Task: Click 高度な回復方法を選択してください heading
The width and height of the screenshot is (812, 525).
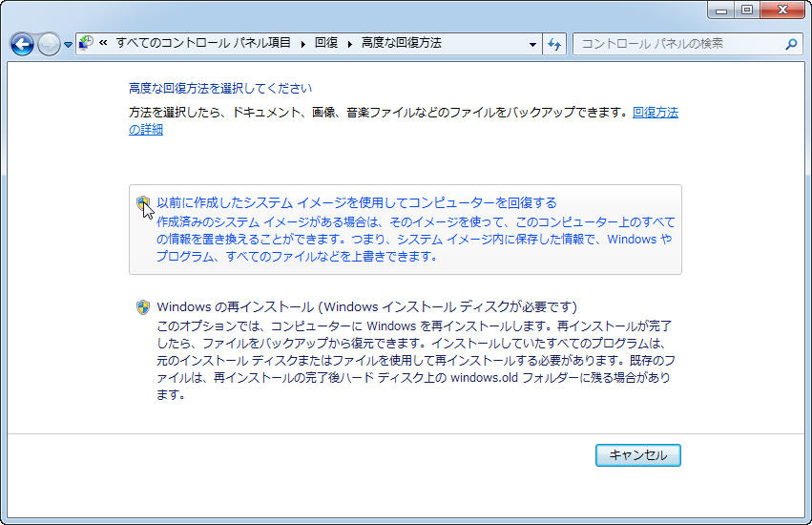Action: coord(220,88)
